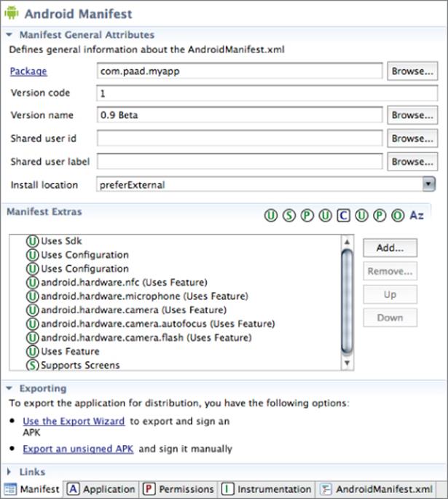Click Browse next to Shared user label

412,162
